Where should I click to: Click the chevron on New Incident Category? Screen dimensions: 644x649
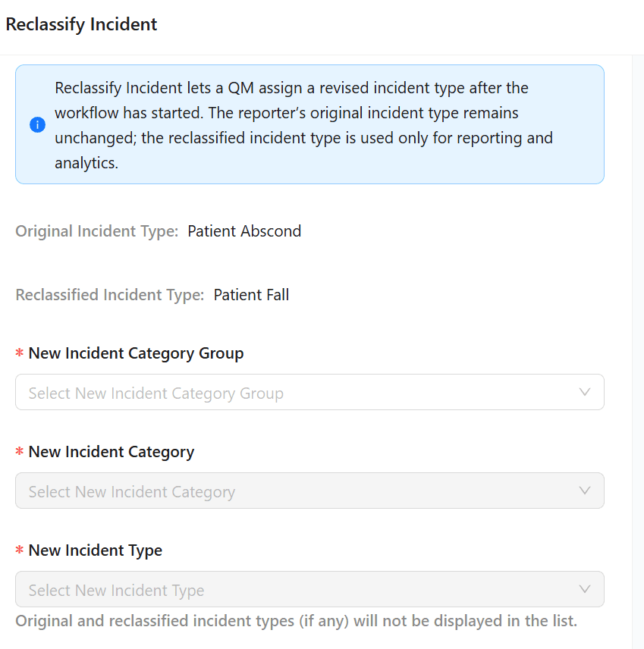(x=584, y=491)
